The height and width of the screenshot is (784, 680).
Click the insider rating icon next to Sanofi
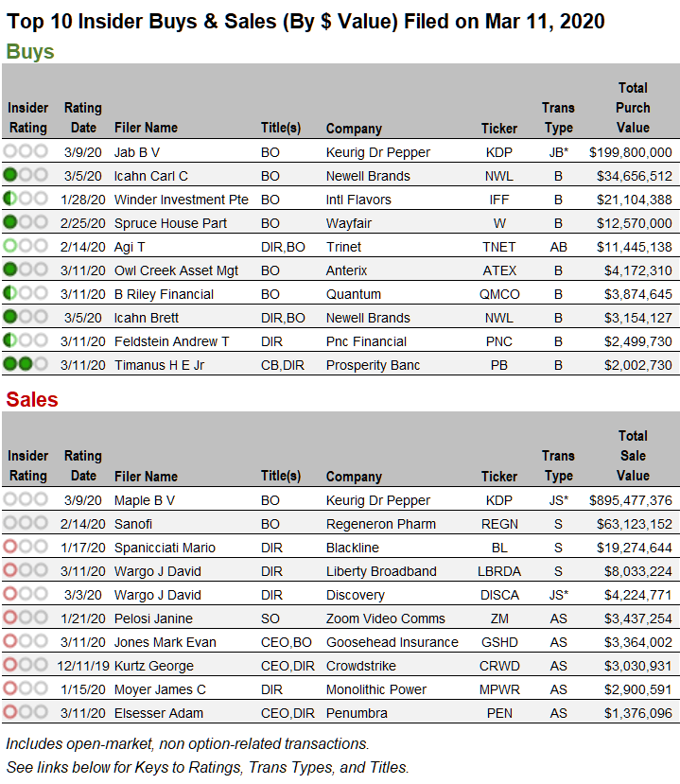tap(26, 523)
